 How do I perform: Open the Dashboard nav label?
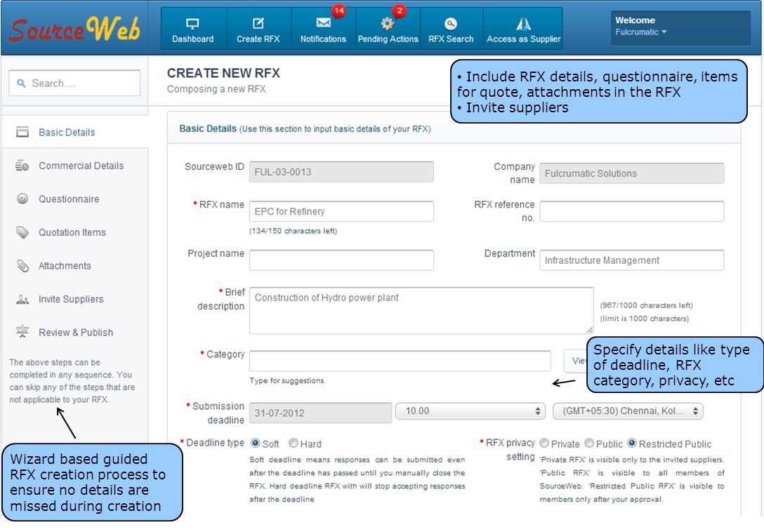pos(192,39)
